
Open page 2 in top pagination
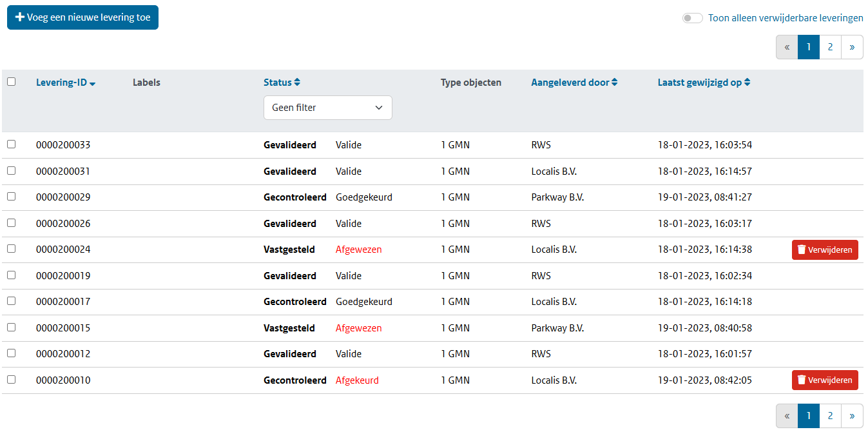(x=830, y=47)
